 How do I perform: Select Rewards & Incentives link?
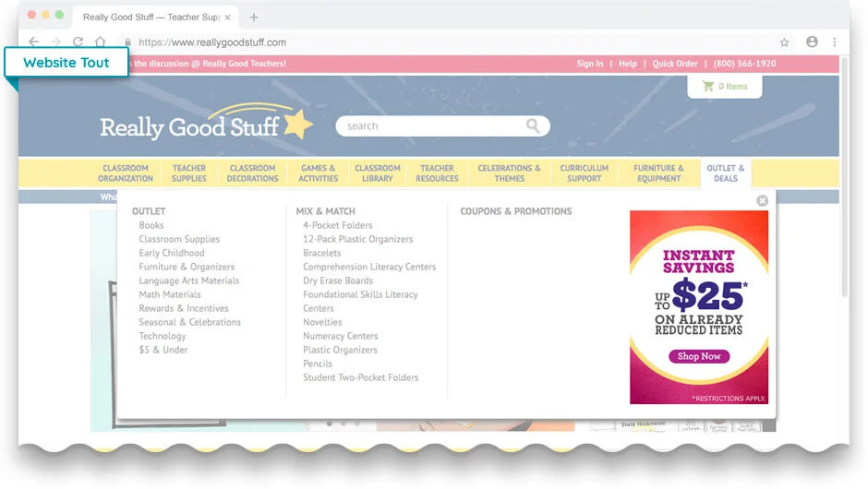pos(183,308)
